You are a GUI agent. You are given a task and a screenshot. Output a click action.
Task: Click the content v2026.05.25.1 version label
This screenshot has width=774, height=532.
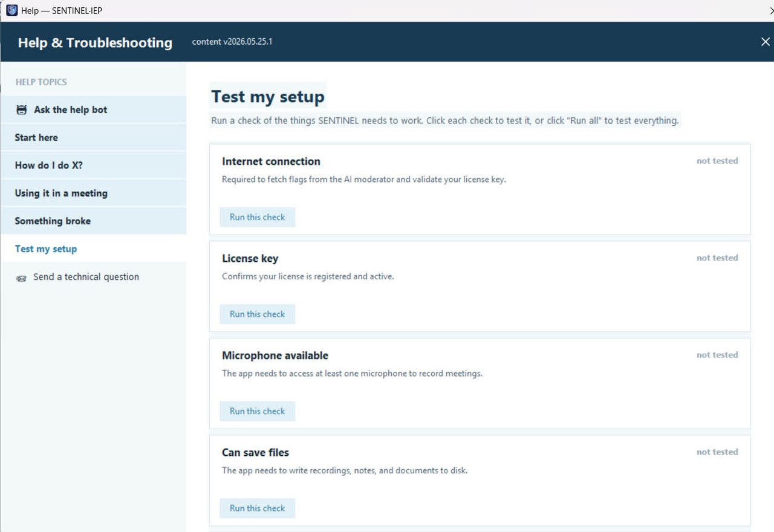(x=232, y=42)
